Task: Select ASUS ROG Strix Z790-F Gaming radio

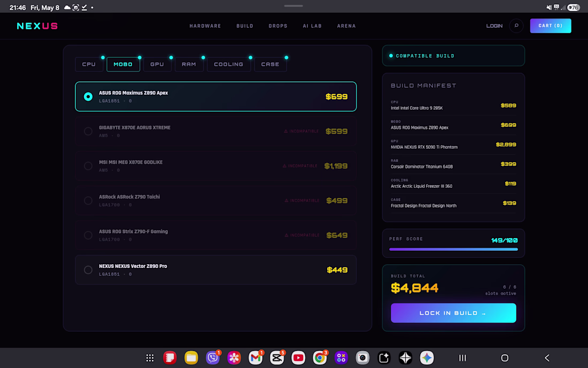Action: [88, 235]
